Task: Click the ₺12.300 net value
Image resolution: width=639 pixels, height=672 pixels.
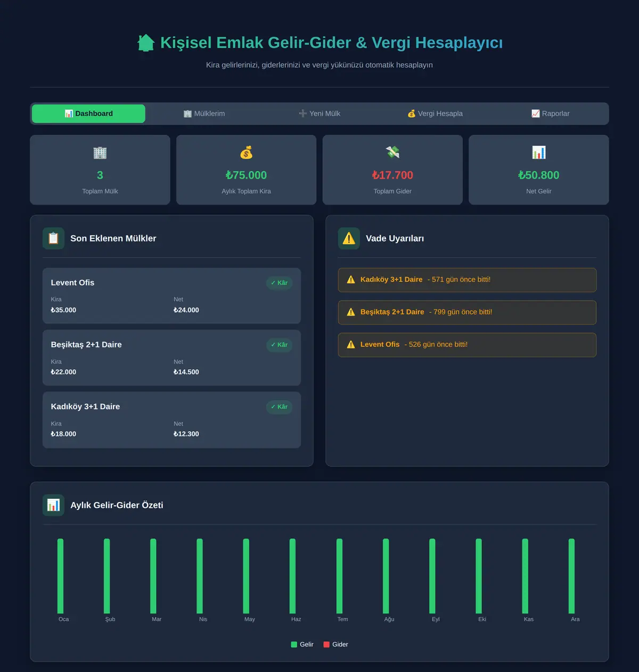Action: click(x=186, y=434)
